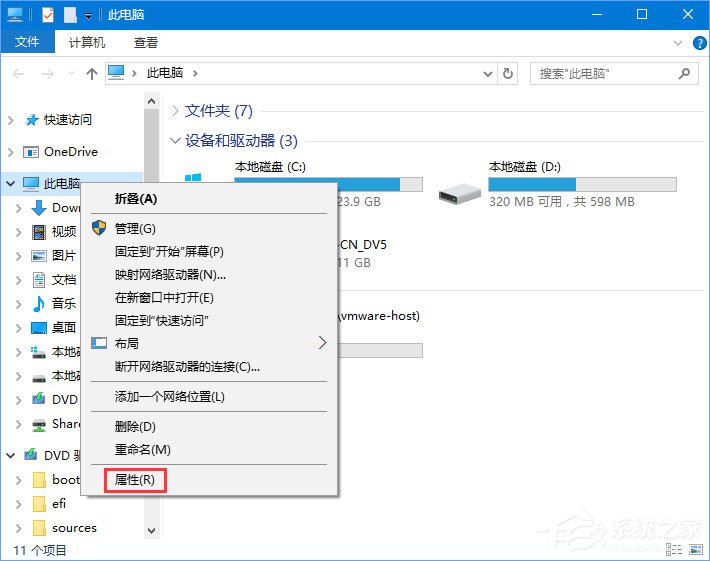Choose 折叠(A) in the context menu
The height and width of the screenshot is (561, 710).
pos(208,199)
